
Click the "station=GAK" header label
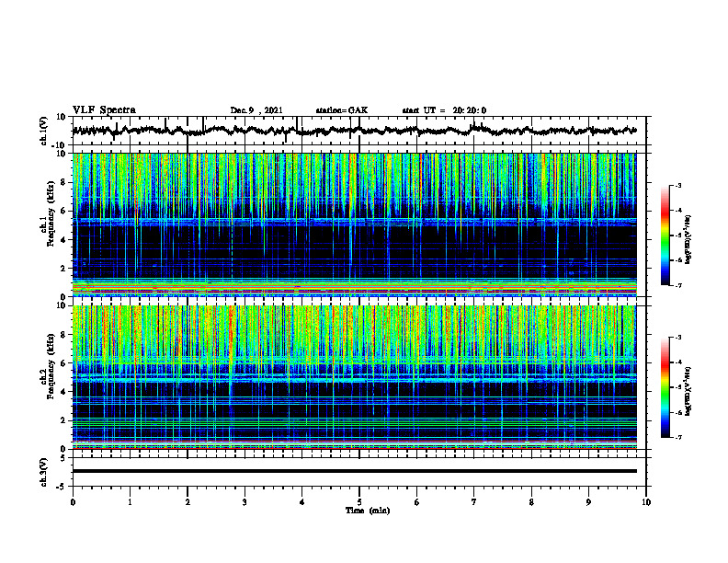coord(342,110)
